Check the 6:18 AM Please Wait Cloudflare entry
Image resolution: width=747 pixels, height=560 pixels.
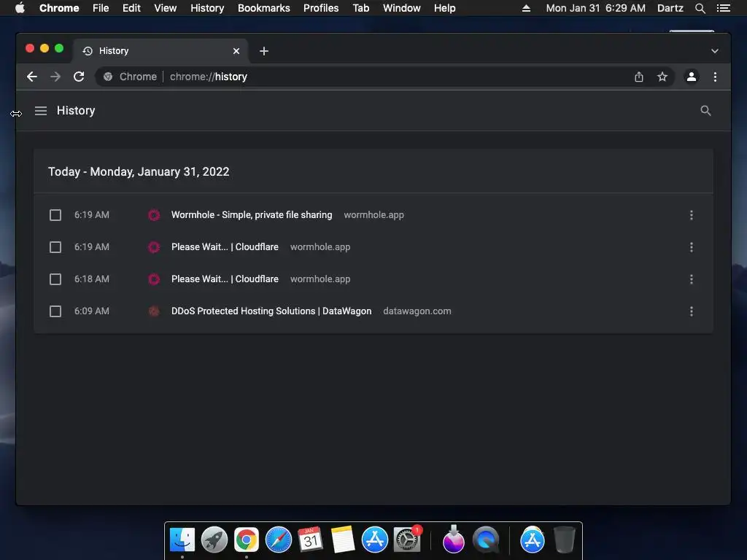(55, 279)
